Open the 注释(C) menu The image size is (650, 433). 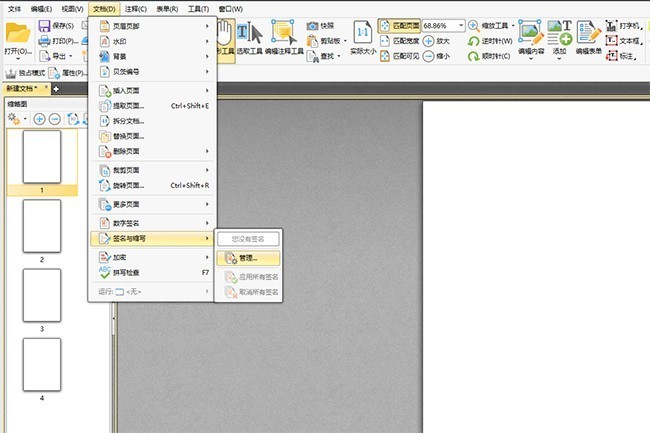[136, 9]
